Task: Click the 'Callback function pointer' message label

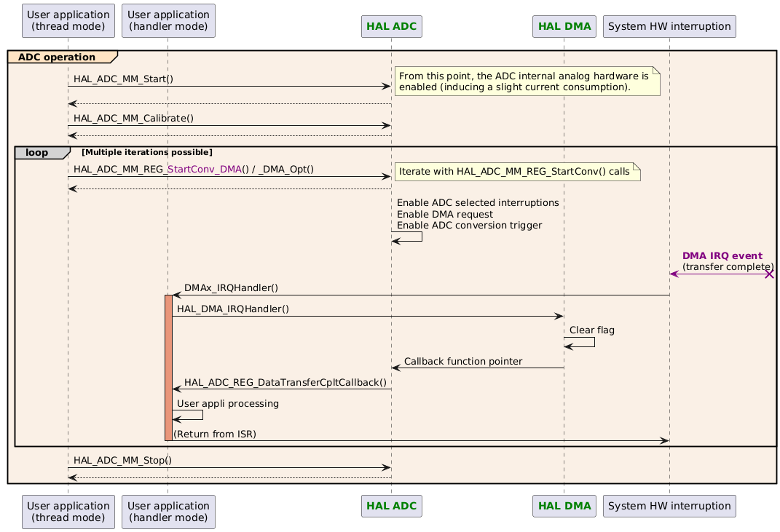Action: coord(463,362)
